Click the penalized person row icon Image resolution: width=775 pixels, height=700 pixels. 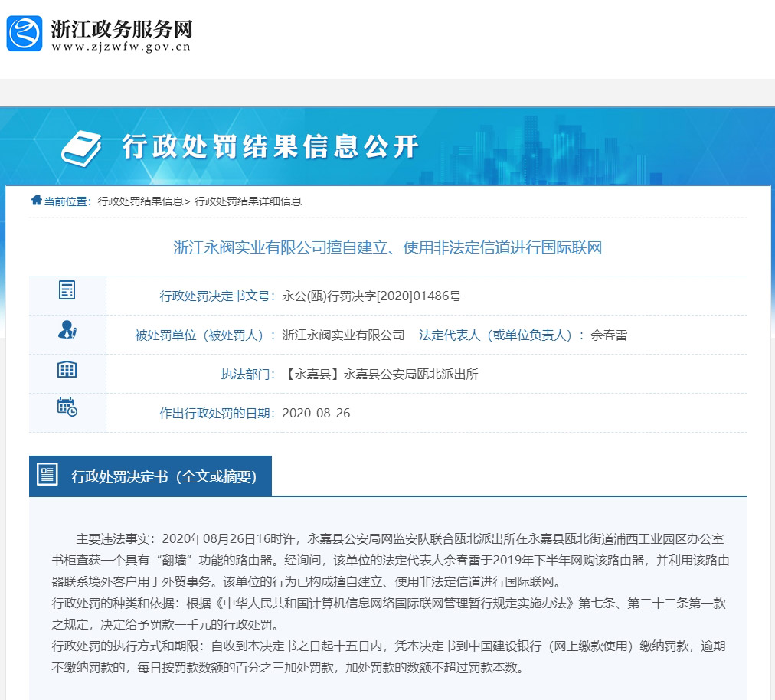pos(67,330)
